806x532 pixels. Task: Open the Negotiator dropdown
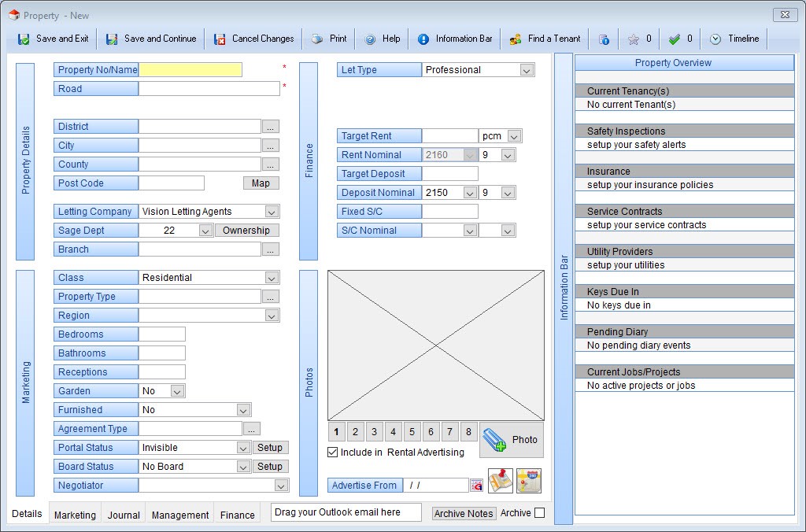tap(281, 486)
